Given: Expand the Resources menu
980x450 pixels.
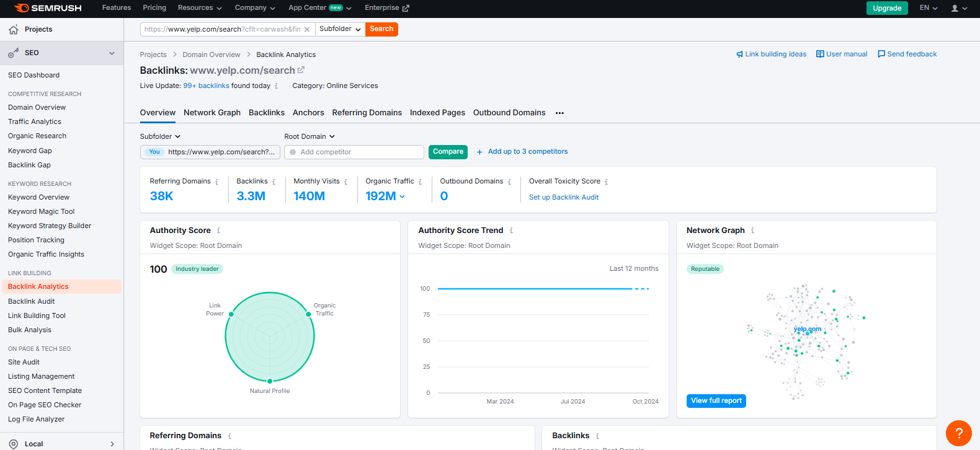Looking at the screenshot, I should tap(200, 8).
